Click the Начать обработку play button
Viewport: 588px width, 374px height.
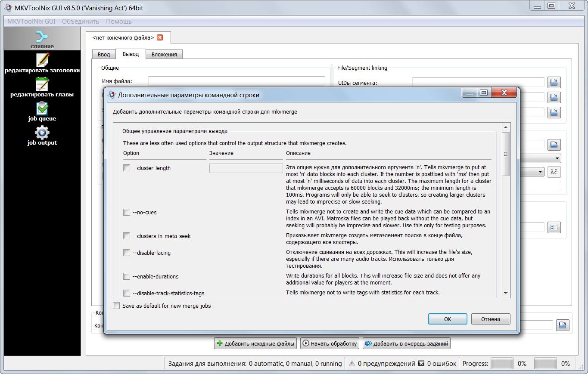[x=330, y=343]
